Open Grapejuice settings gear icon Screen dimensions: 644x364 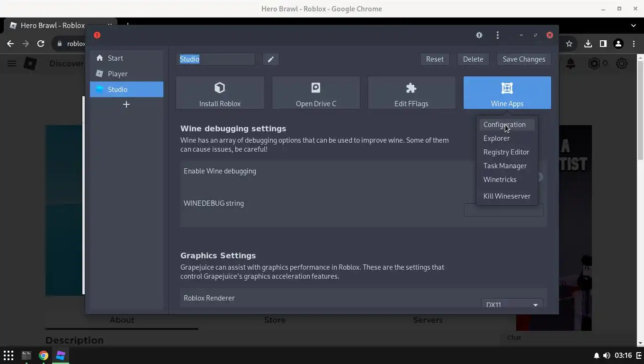[x=479, y=35]
